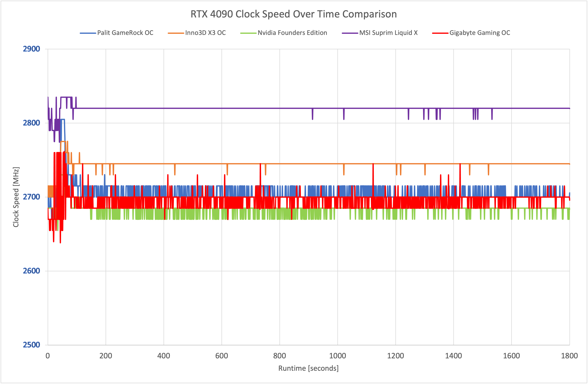Viewport: 588px width, 384px height.
Task: Select the Inno3D X3 OC legend entry
Action: pyautogui.click(x=205, y=33)
